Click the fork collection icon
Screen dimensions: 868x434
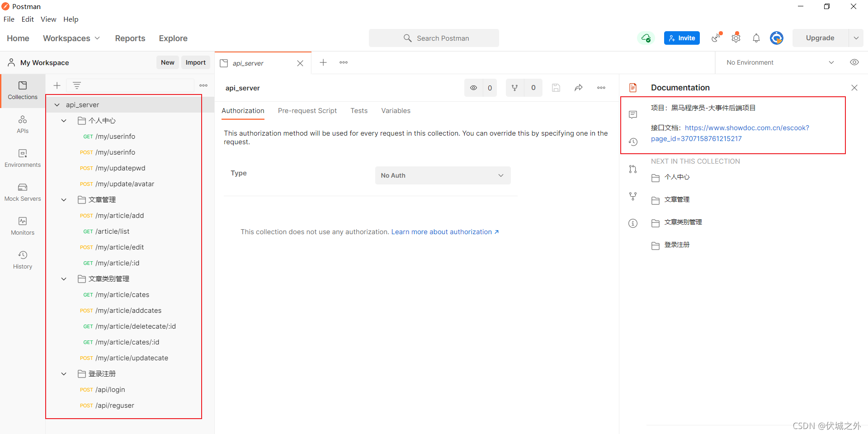(514, 88)
